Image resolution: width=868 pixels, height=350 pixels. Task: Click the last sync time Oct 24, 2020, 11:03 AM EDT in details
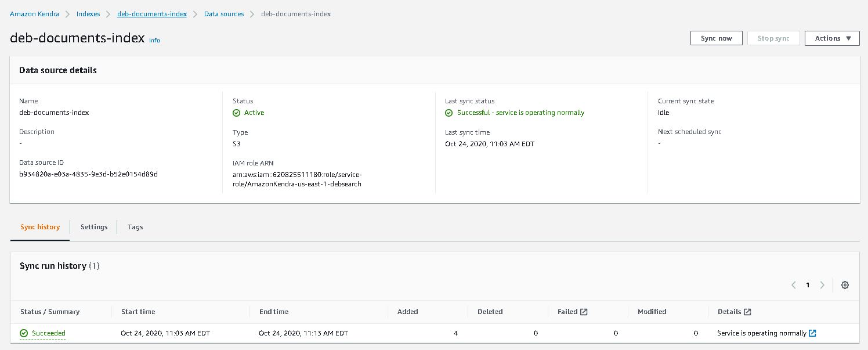[490, 144]
